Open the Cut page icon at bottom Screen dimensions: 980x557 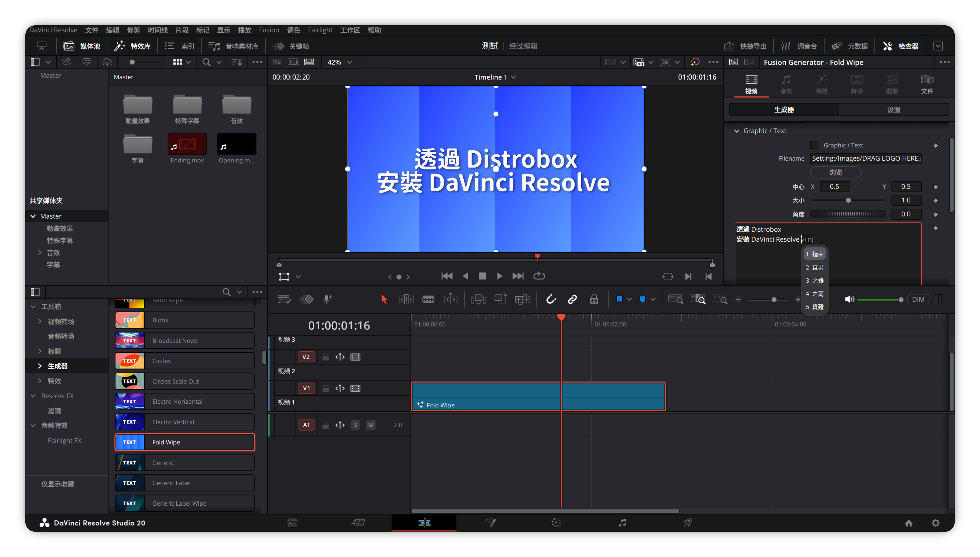[358, 523]
